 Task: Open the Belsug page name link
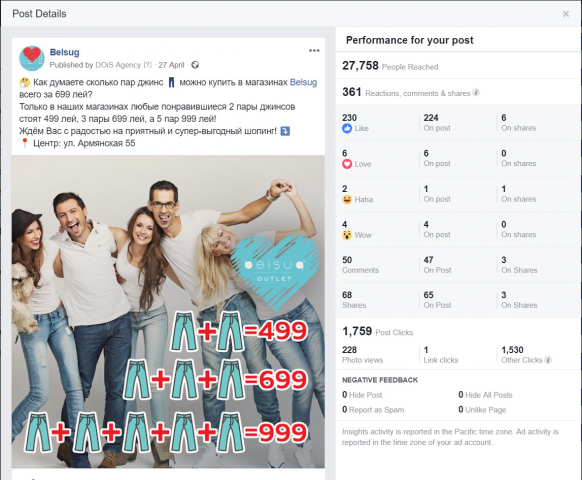click(65, 52)
